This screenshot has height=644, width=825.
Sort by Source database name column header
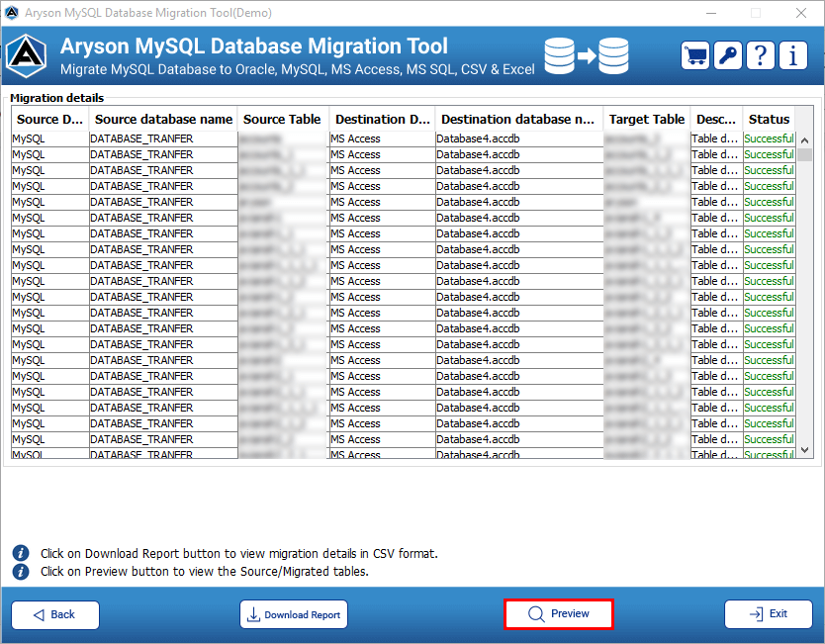(x=163, y=120)
